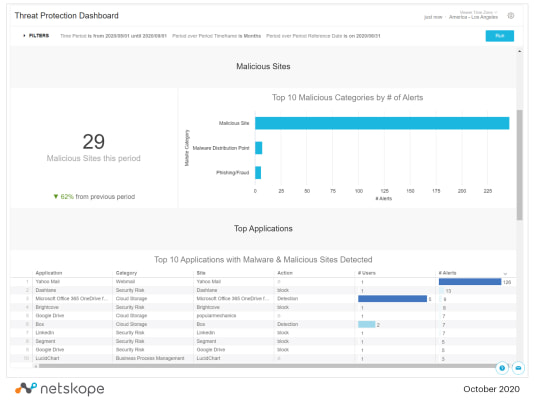Open the help question-mark bubble
This screenshot has width=534, height=402.
502,368
